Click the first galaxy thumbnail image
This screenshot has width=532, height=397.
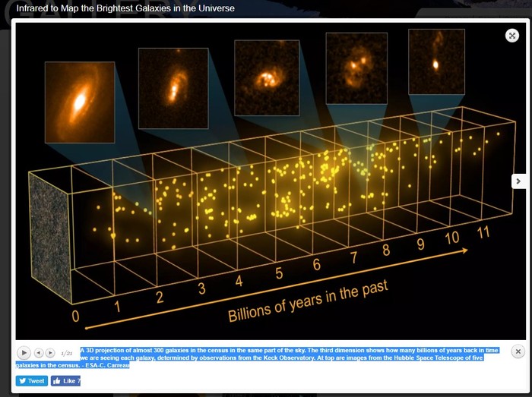coord(79,102)
